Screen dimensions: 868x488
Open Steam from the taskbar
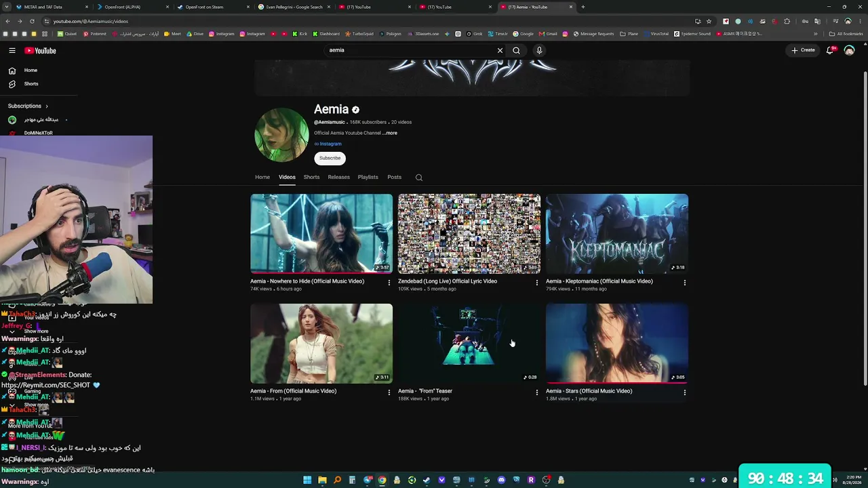(x=427, y=480)
